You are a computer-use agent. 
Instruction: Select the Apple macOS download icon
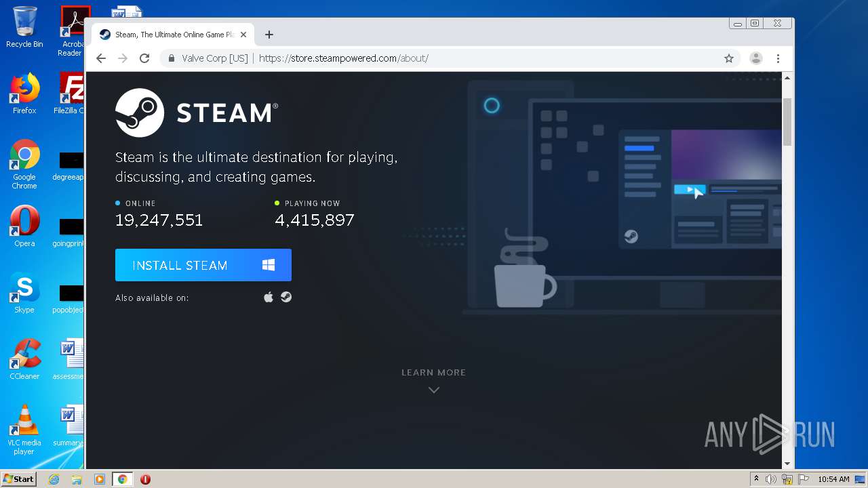pos(269,297)
